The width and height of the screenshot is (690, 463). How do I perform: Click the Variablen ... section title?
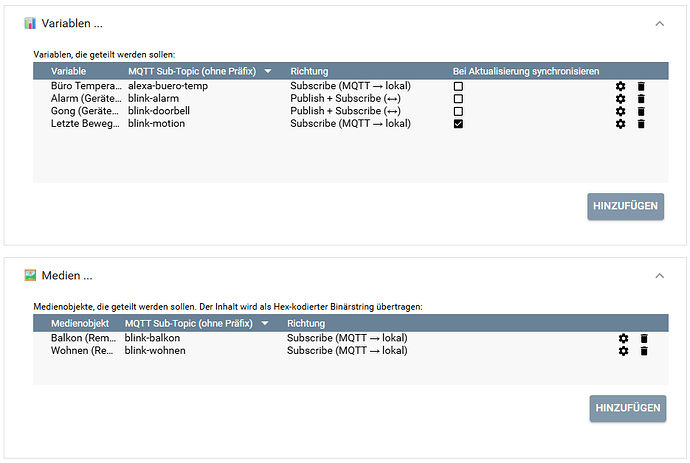(x=72, y=23)
